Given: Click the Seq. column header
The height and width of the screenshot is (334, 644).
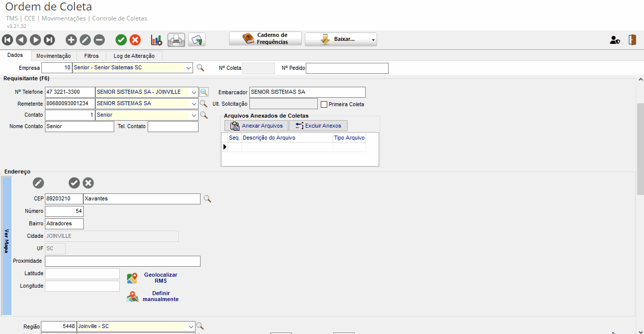Looking at the screenshot, I should tap(234, 138).
